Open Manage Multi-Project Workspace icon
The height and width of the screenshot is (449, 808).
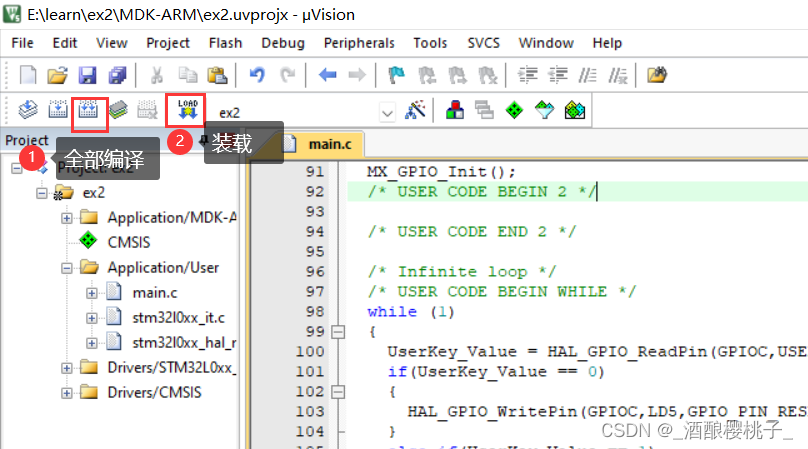(484, 110)
